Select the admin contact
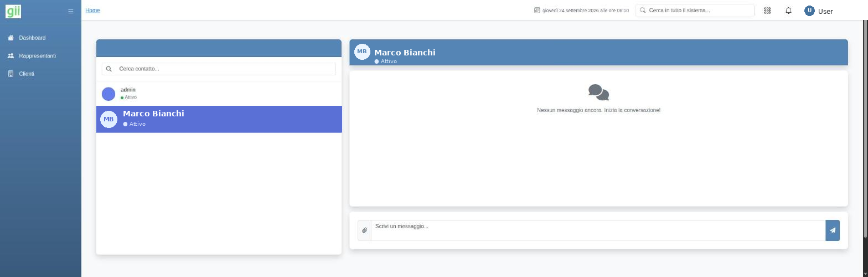Viewport: 868px width, 277px height. pos(219,94)
